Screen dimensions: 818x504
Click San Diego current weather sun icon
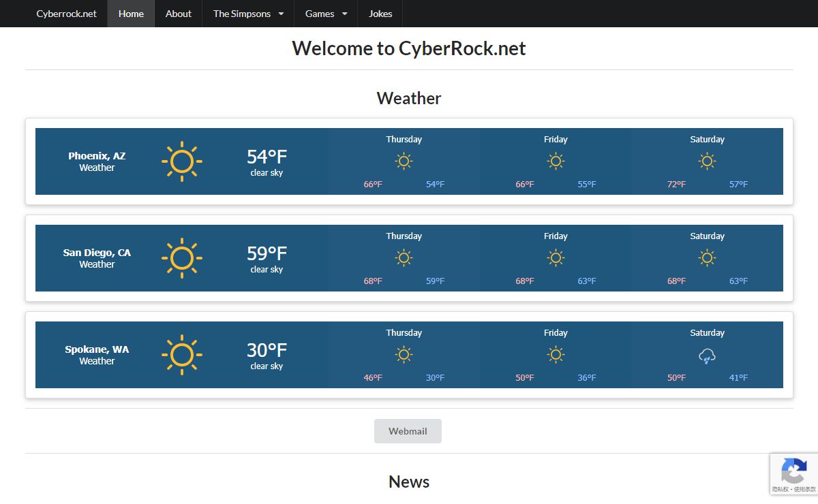(x=182, y=258)
